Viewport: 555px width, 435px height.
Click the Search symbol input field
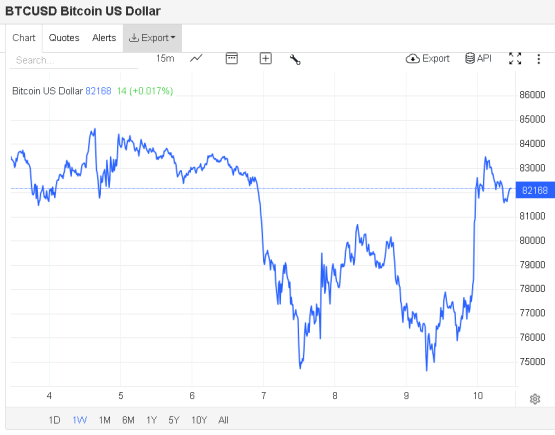tap(74, 61)
